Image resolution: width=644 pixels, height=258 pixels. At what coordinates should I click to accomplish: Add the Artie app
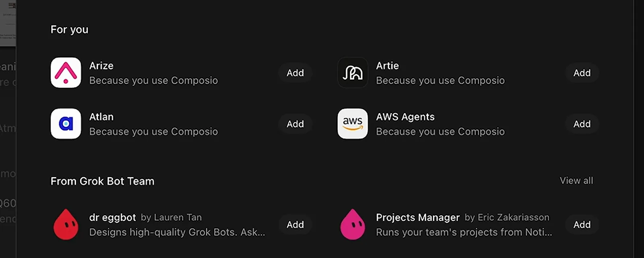pos(582,73)
